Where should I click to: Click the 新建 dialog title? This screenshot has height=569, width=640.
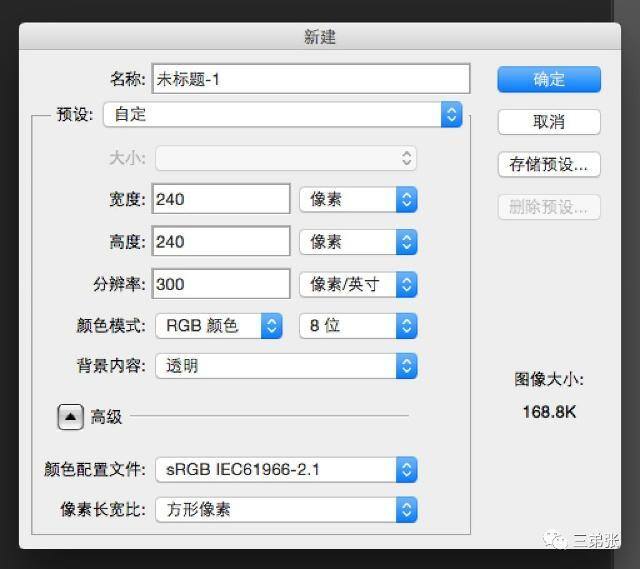point(320,37)
